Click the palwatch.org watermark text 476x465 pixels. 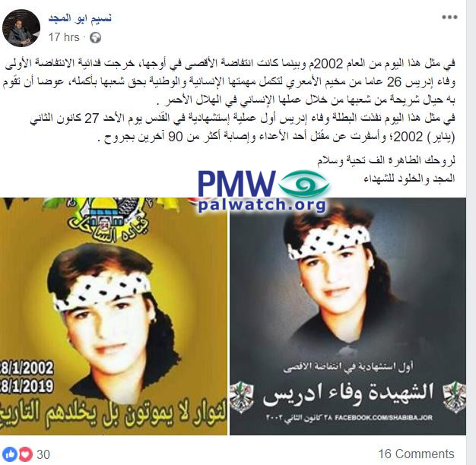coord(262,204)
